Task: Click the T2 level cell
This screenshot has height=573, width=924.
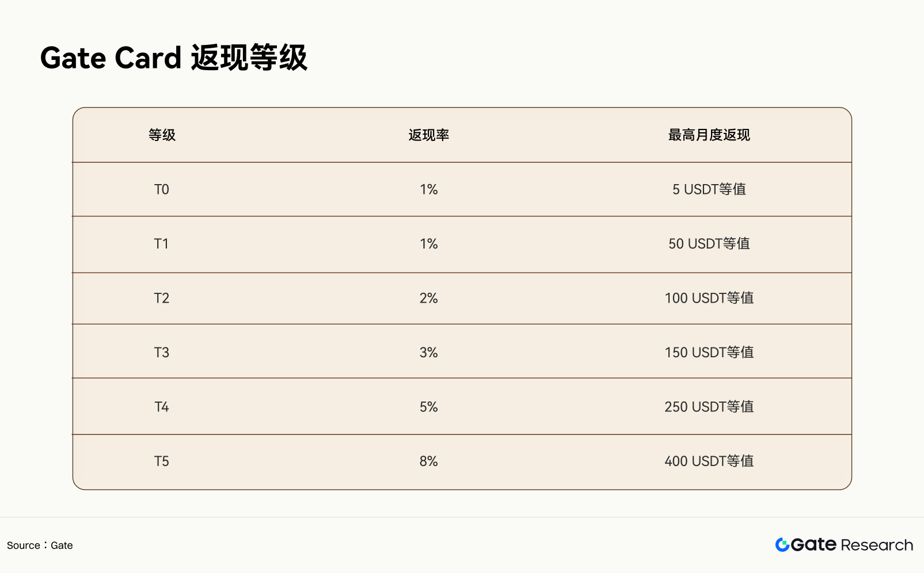Action: point(162,298)
